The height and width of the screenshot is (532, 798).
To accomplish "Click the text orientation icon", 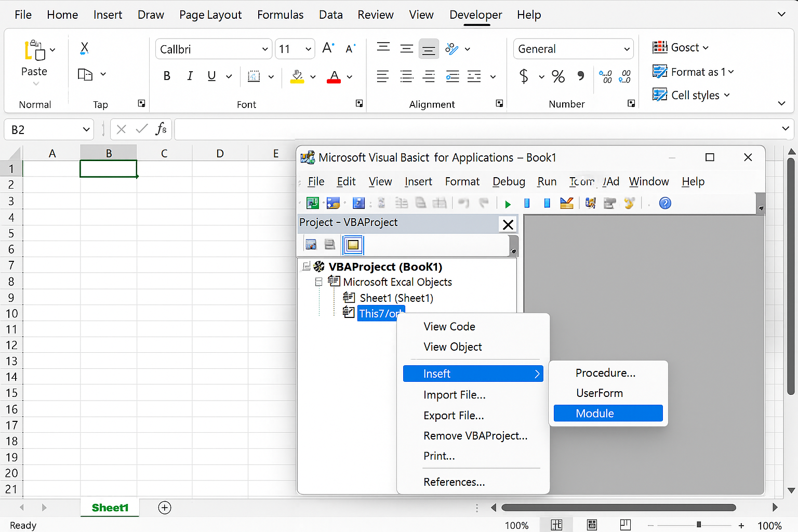I will (452, 49).
